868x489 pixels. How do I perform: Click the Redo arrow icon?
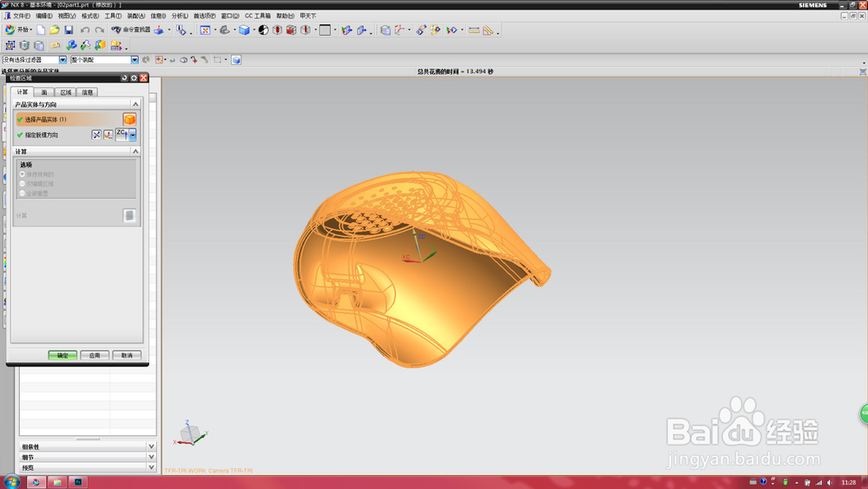pos(99,30)
